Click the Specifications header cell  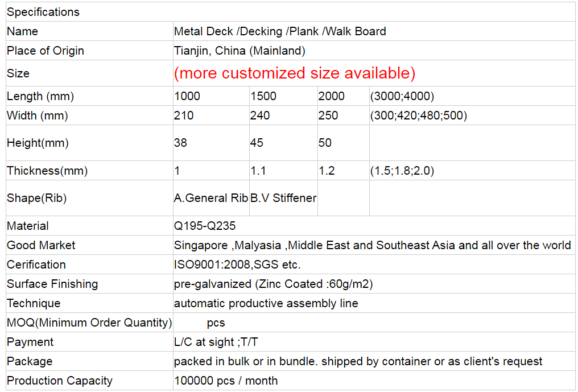[x=43, y=12]
